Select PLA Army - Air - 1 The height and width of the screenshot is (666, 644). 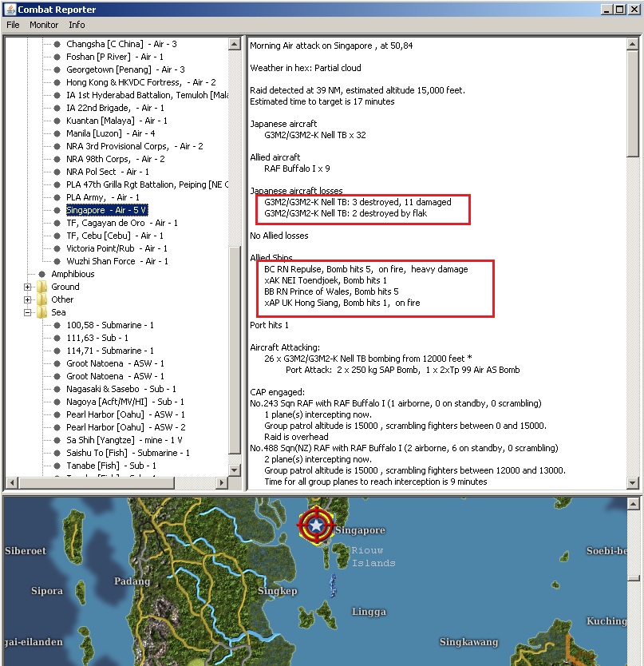click(103, 197)
